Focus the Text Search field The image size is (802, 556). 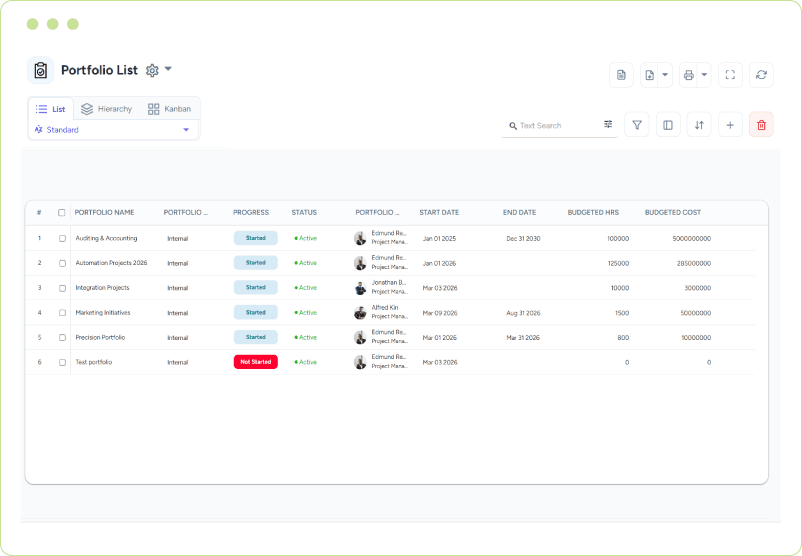click(x=558, y=125)
